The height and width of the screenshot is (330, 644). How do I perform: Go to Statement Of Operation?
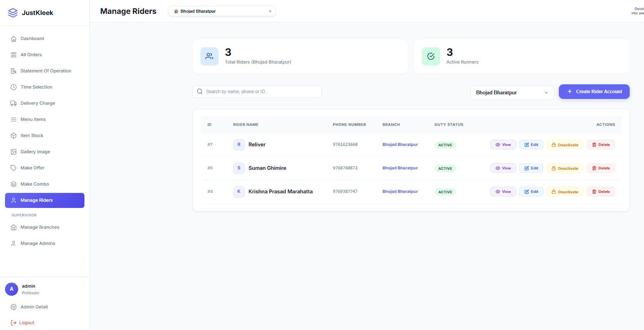click(x=45, y=71)
